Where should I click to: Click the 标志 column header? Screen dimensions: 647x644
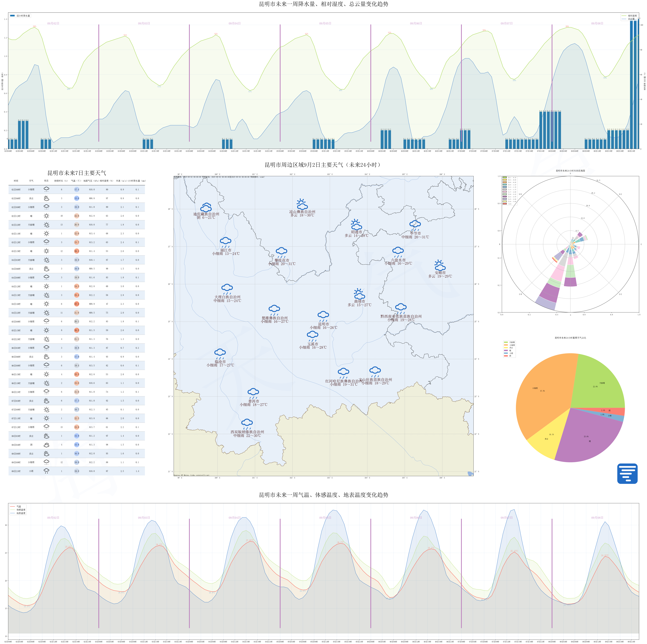(47, 181)
